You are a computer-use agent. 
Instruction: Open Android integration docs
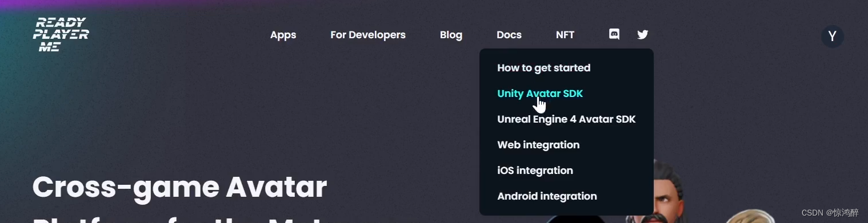(547, 196)
